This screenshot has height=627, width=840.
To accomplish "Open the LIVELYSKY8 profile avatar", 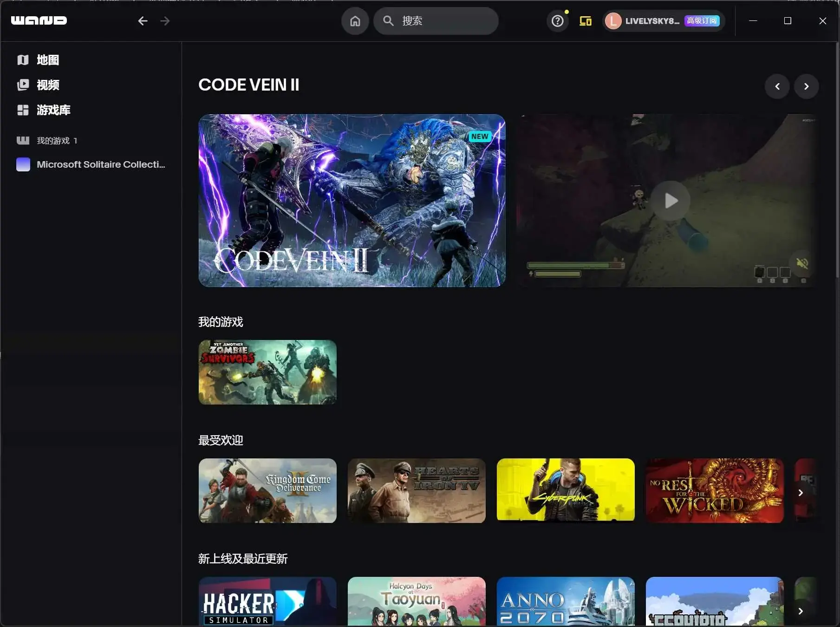I will [613, 21].
